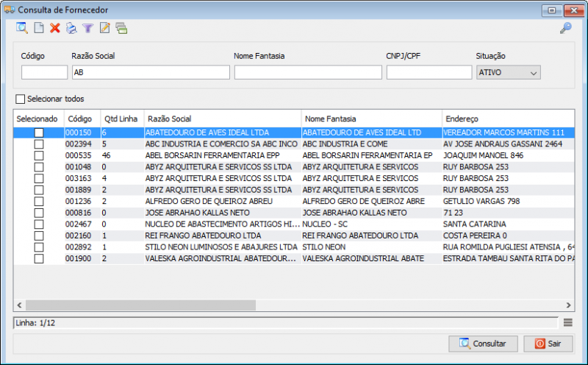Click quantity 46 in Qtd Linha column
Image resolution: width=588 pixels, height=365 pixels.
(106, 155)
